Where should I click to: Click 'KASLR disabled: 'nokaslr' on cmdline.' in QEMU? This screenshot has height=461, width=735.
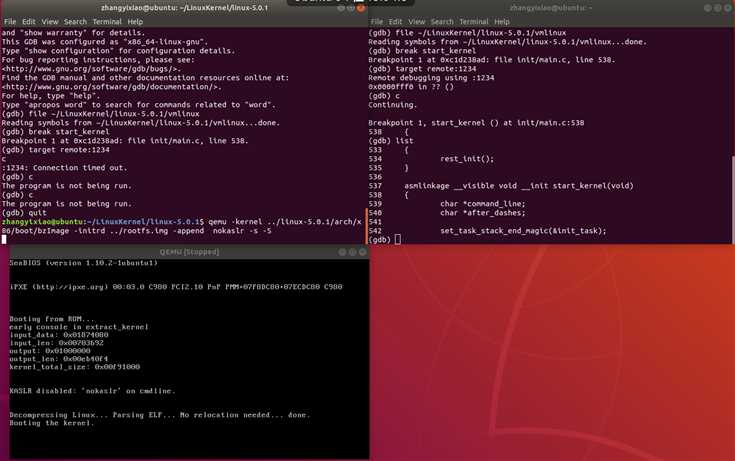click(92, 391)
